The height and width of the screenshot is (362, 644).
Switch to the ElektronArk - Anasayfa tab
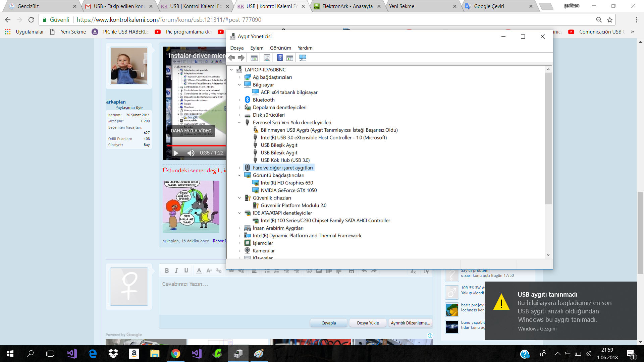(347, 6)
